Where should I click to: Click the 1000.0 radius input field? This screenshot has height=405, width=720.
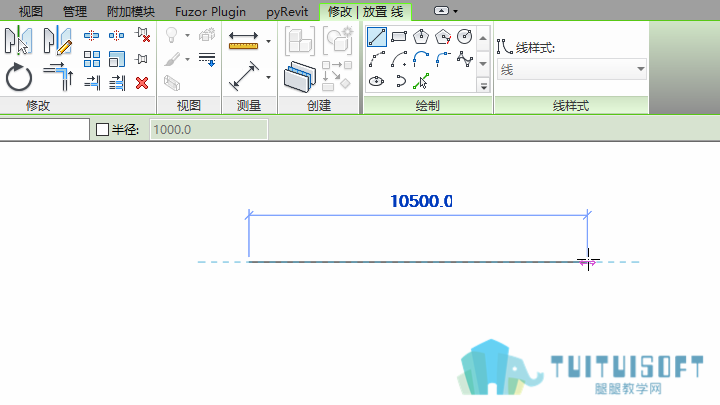point(209,129)
